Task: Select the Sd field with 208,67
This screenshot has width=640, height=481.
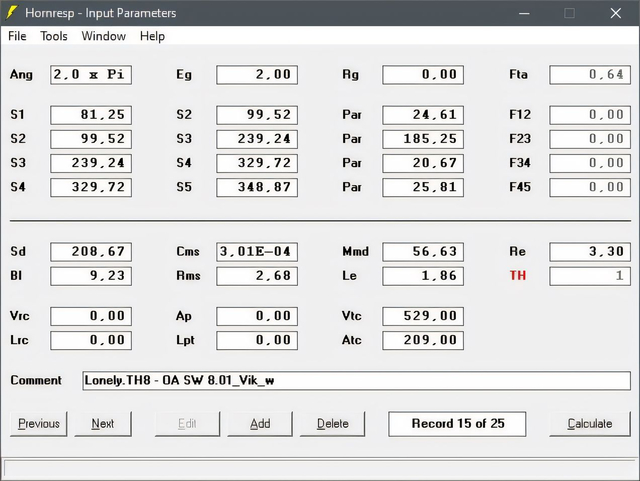Action: tap(91, 252)
